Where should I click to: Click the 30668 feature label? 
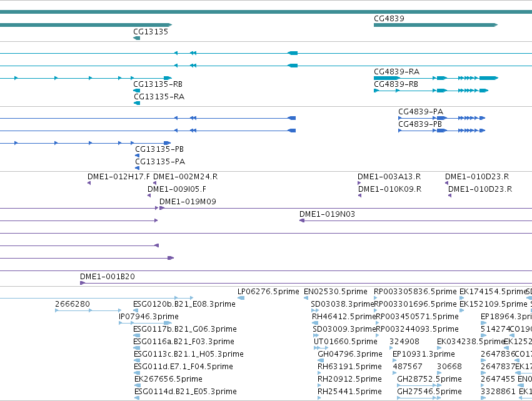tap(449, 367)
